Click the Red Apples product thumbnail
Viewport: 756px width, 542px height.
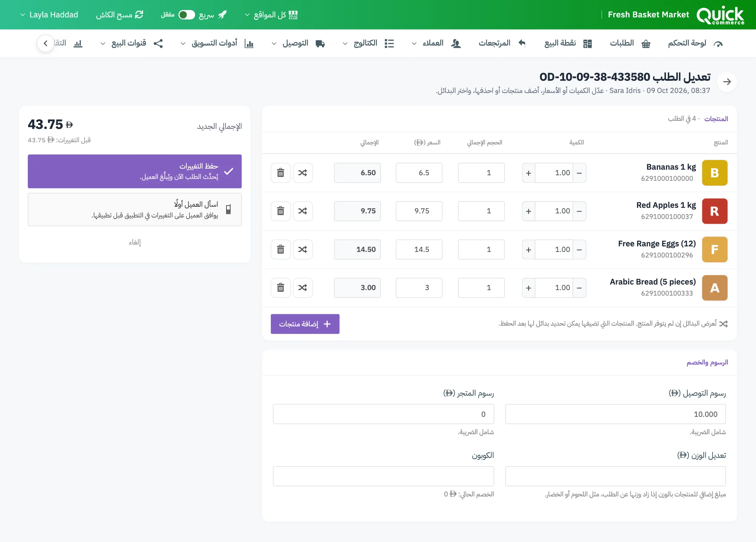714,211
